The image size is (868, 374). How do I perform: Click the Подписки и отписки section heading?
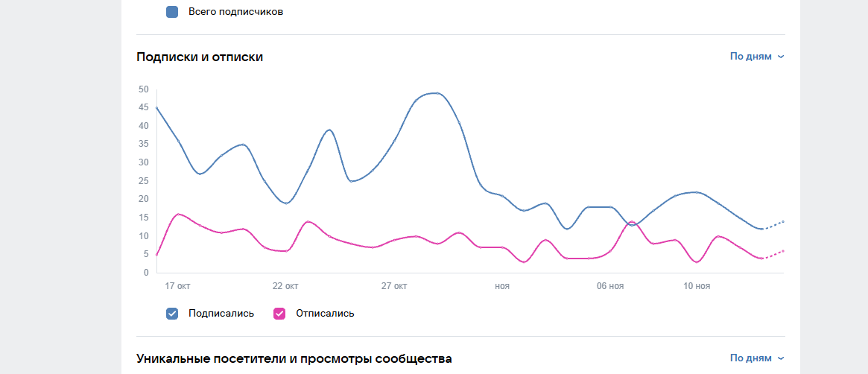click(x=200, y=57)
